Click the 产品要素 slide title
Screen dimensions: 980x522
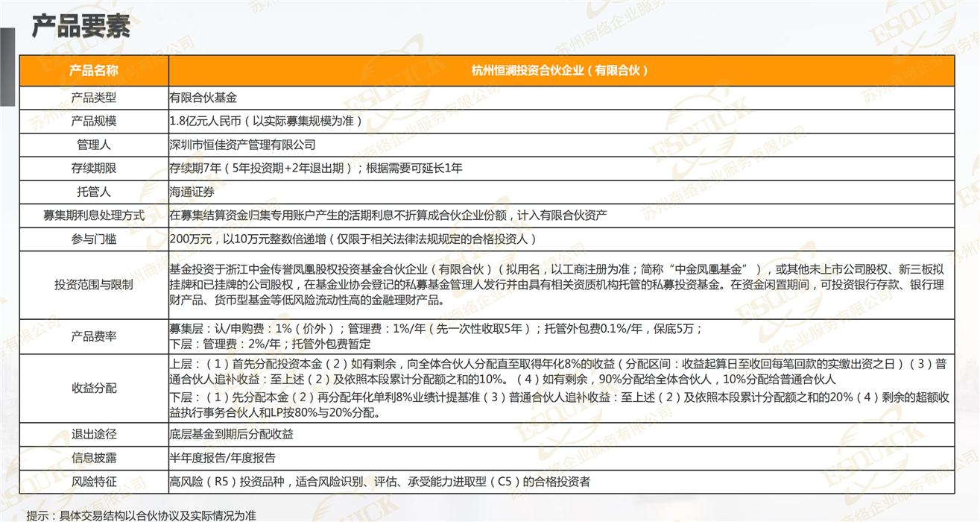click(x=80, y=26)
